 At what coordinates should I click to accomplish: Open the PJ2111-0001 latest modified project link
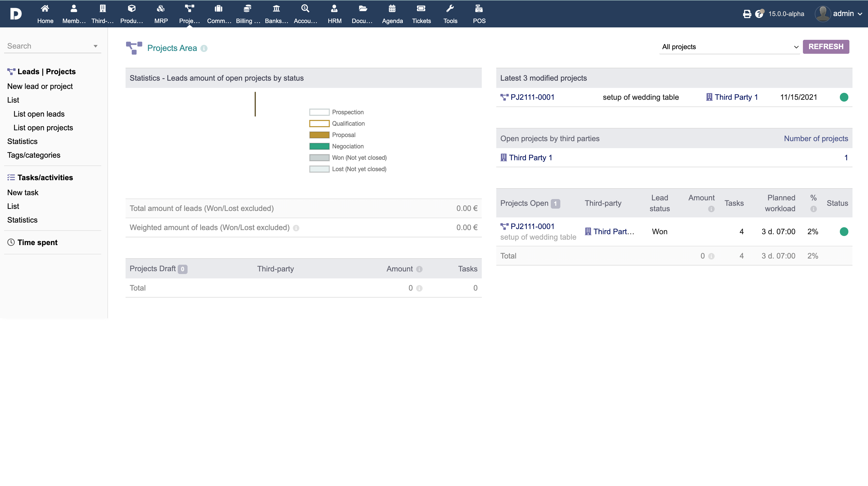[x=532, y=97]
